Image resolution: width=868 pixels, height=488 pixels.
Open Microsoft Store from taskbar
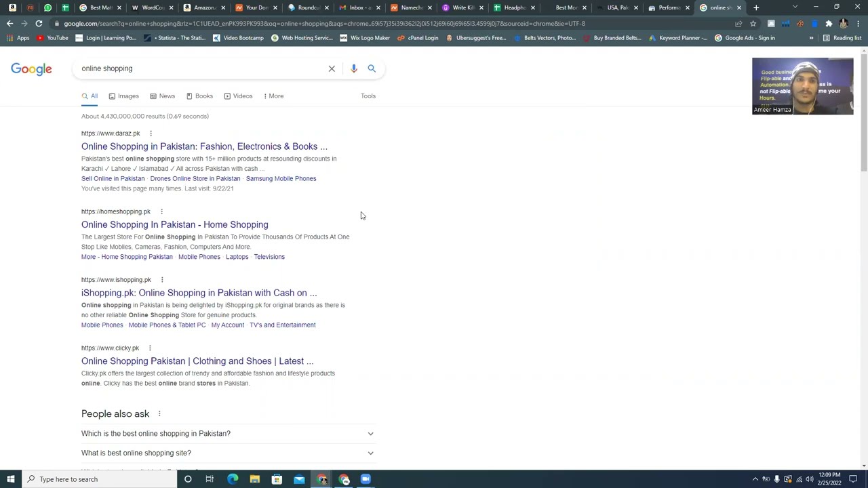pos(277,479)
